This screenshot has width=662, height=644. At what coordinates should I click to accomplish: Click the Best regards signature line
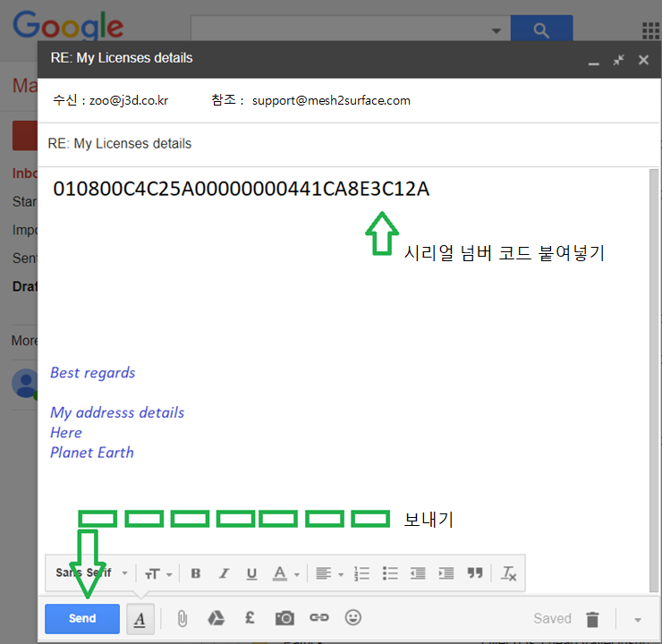(92, 373)
